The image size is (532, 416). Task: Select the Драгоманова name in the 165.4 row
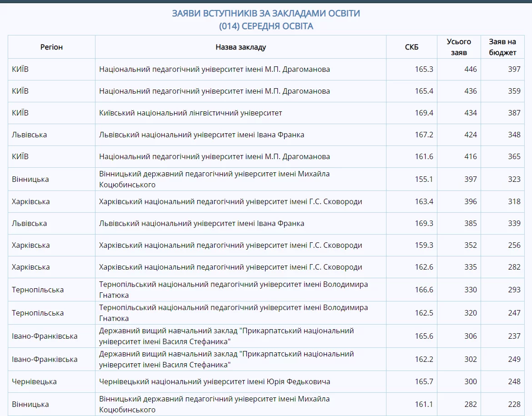(x=215, y=91)
